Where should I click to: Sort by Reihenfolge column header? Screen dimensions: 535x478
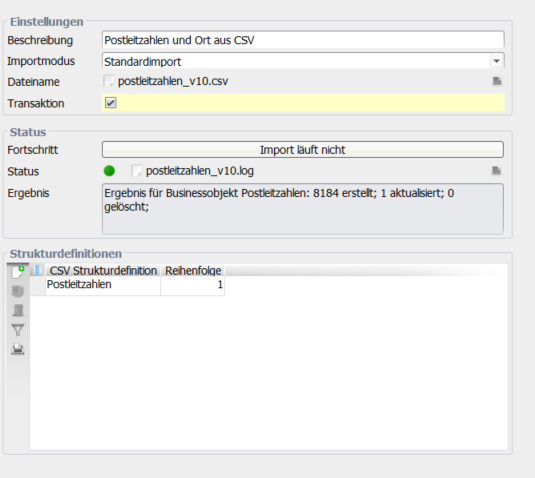(x=193, y=271)
